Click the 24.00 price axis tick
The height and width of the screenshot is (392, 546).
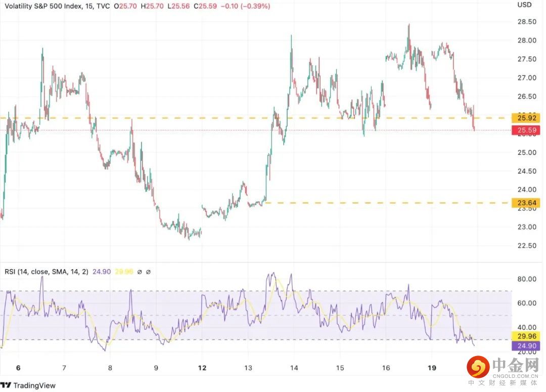[x=527, y=190]
